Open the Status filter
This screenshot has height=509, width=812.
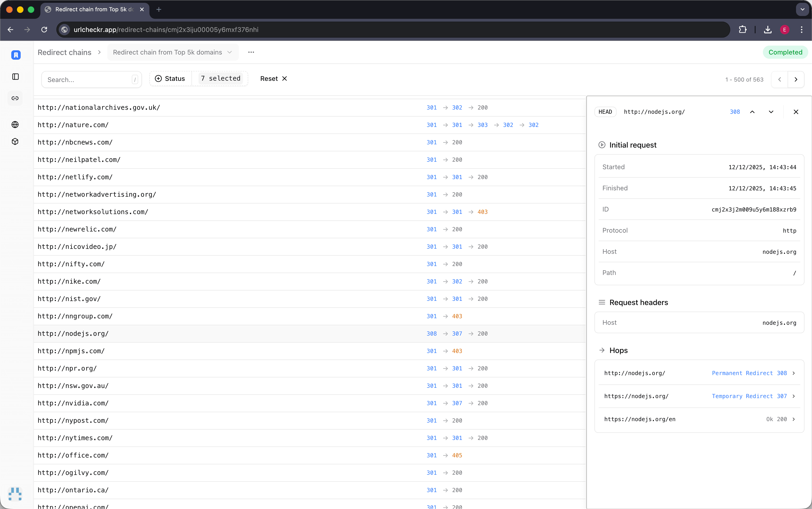[170, 78]
